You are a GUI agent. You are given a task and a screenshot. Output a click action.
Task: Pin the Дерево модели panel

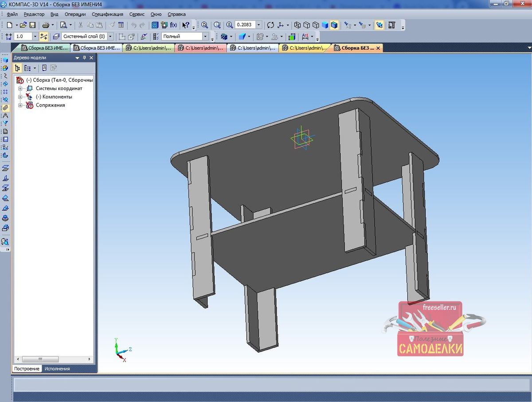[x=84, y=58]
